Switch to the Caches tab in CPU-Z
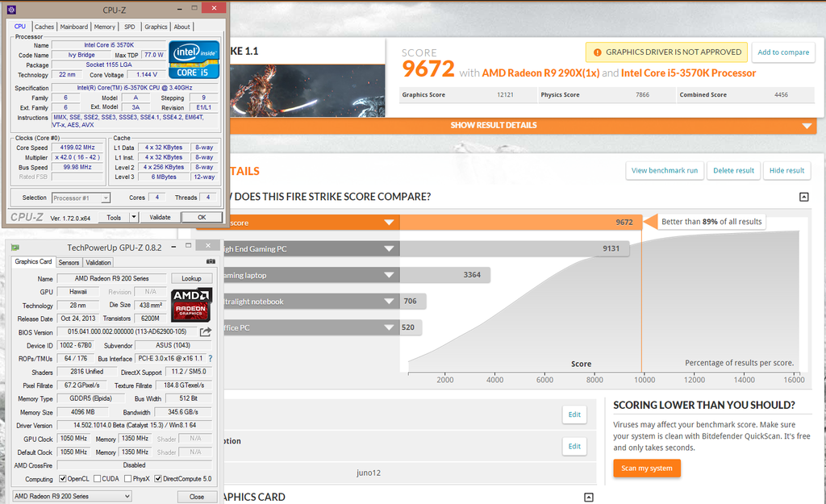Image resolution: width=826 pixels, height=504 pixels. [44, 27]
